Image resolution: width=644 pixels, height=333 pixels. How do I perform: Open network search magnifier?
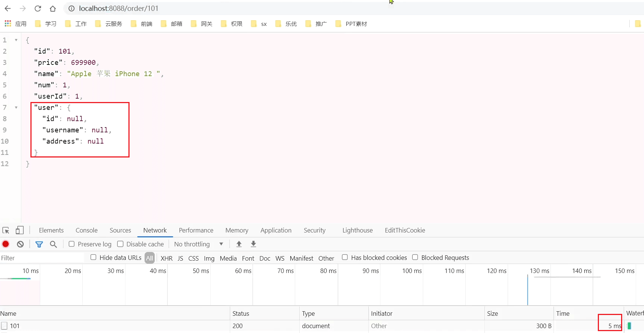coord(53,244)
